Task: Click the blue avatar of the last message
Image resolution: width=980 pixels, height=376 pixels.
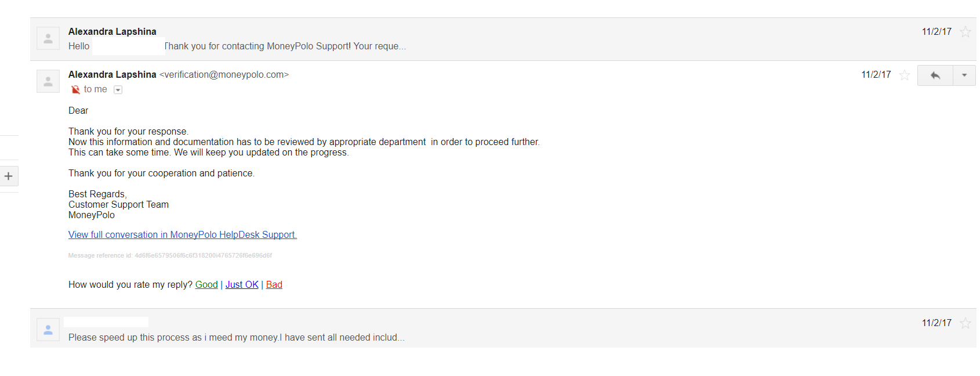Action: [48, 330]
